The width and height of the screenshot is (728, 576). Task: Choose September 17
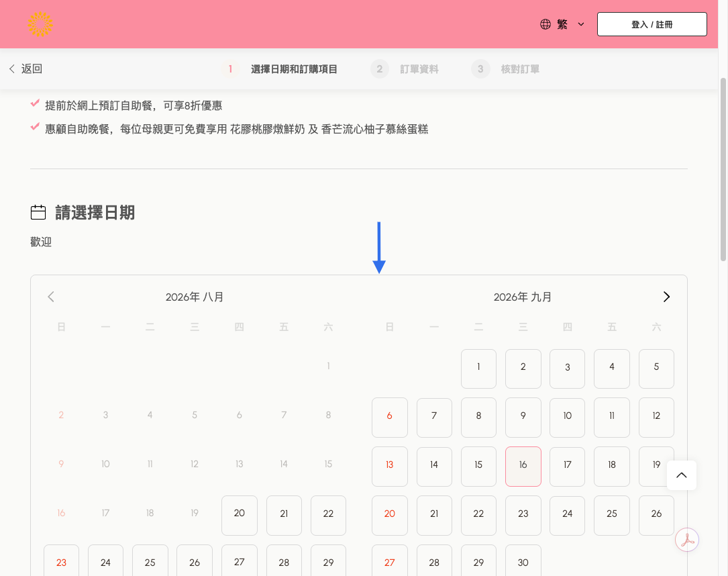[568, 467]
